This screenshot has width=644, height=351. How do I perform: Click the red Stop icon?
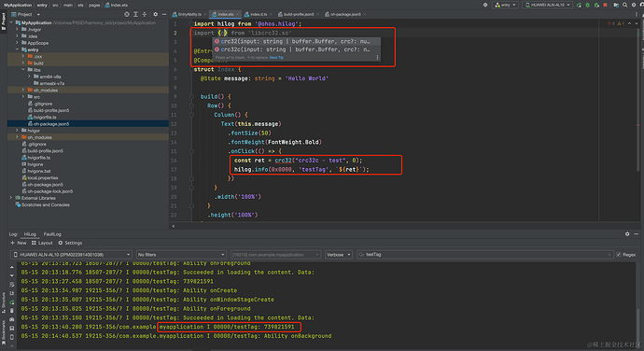pos(605,5)
